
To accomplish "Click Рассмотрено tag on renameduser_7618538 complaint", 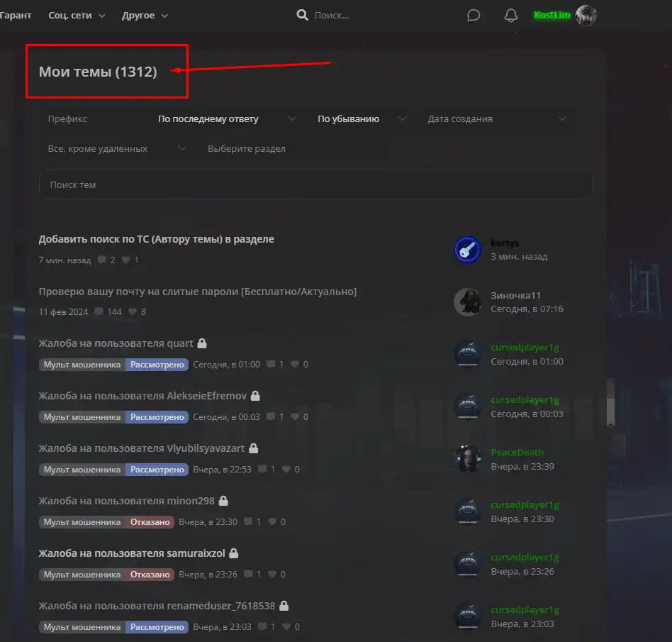I will tap(157, 627).
